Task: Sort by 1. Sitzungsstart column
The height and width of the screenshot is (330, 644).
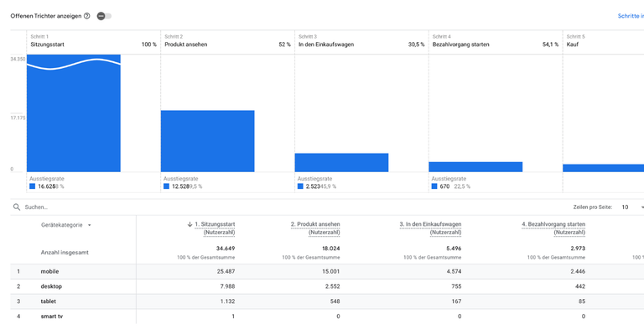Action: tap(215, 228)
